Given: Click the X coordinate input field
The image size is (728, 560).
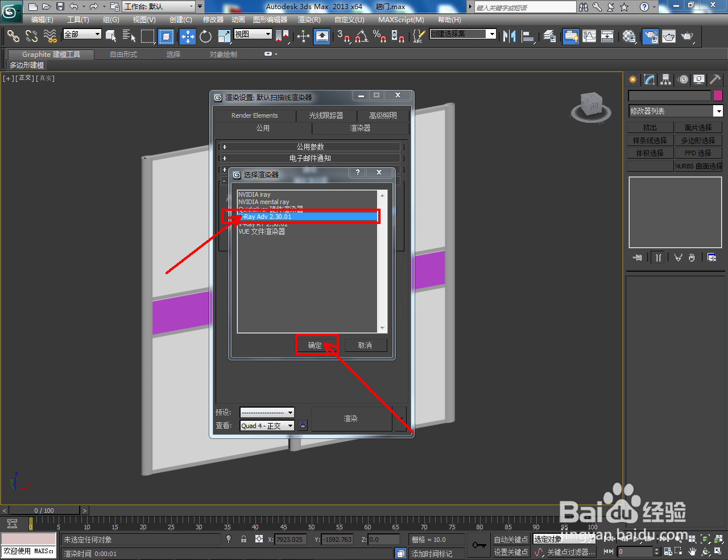Looking at the screenshot, I should click(290, 540).
